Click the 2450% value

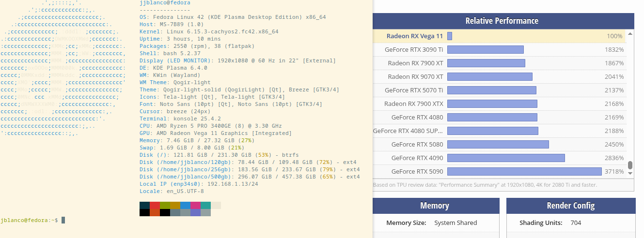614,144
